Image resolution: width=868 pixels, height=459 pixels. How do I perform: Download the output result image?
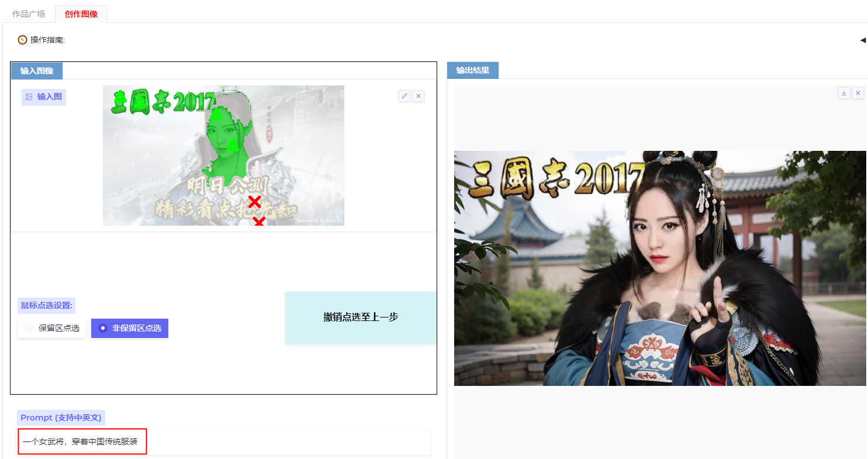click(843, 93)
